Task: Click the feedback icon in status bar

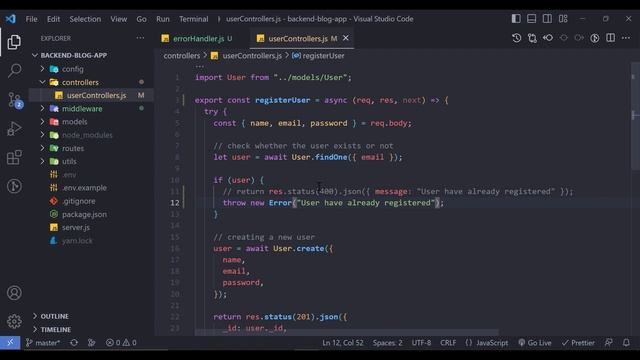Action: point(609,343)
